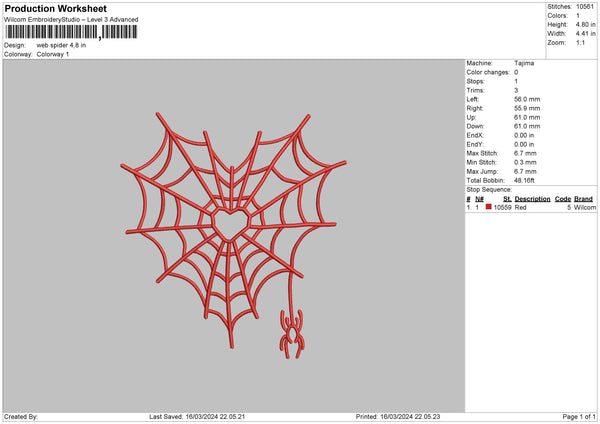This screenshot has width=600, height=424.
Task: Click the 'Colors:' label in header
Action: 558,16
